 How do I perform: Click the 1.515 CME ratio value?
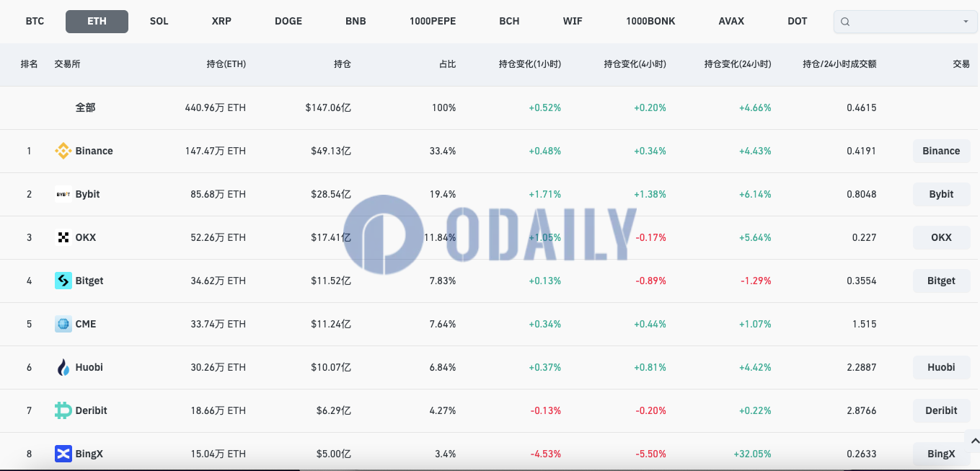[864, 324]
